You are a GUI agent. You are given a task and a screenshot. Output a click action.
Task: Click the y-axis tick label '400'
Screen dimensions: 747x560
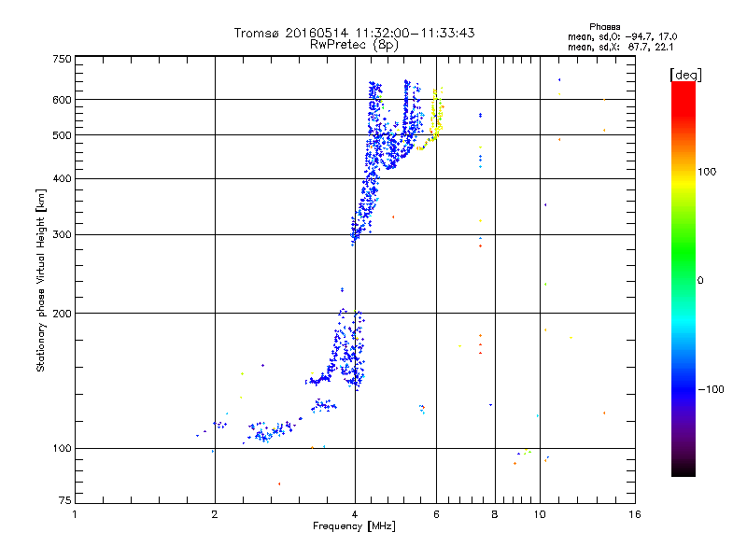(x=62, y=179)
